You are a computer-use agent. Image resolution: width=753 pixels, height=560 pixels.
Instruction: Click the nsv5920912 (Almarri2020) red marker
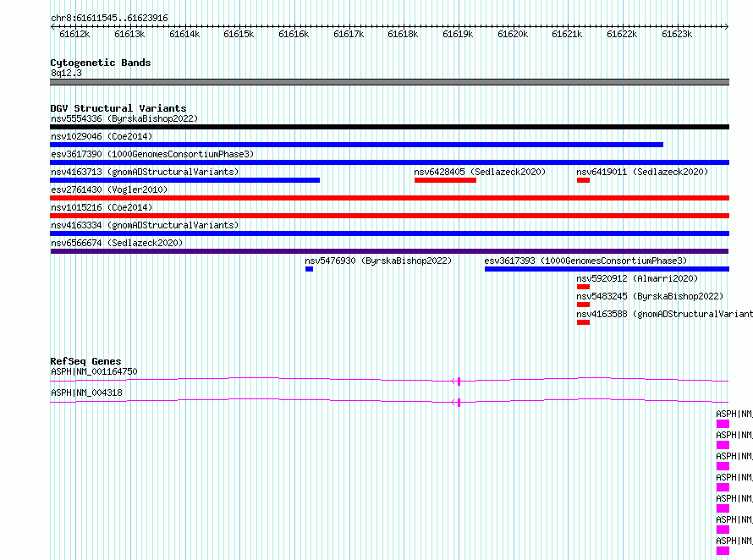coord(583,287)
